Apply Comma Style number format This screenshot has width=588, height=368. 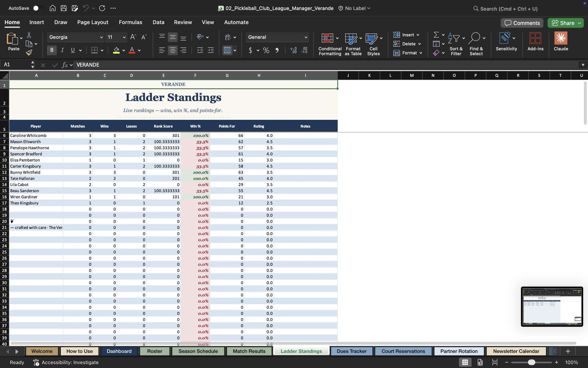pyautogui.click(x=277, y=50)
